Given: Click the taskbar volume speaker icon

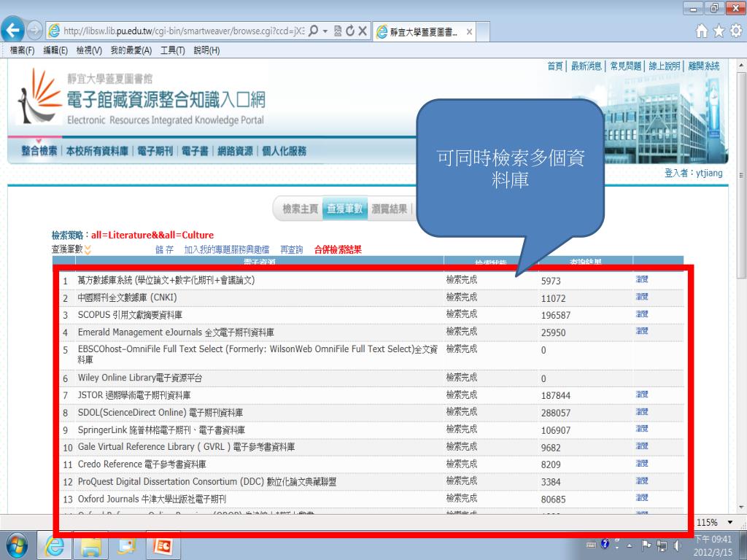Looking at the screenshot, I should tap(678, 545).
